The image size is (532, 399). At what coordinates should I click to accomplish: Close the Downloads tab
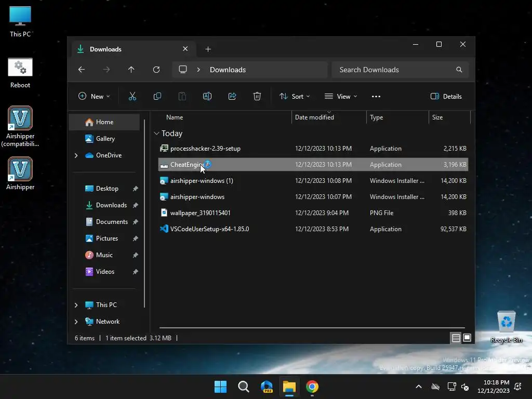point(185,49)
